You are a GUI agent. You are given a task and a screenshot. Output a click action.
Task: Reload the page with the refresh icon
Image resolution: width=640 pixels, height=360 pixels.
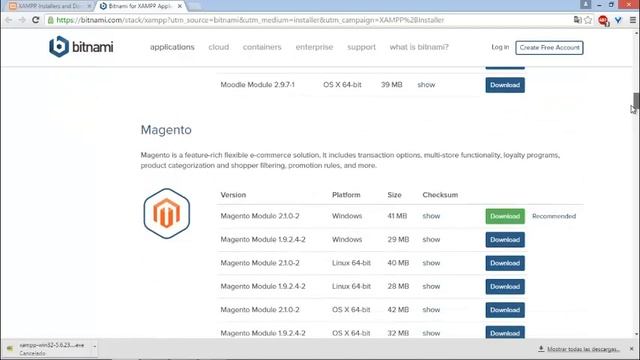pyautogui.click(x=36, y=20)
